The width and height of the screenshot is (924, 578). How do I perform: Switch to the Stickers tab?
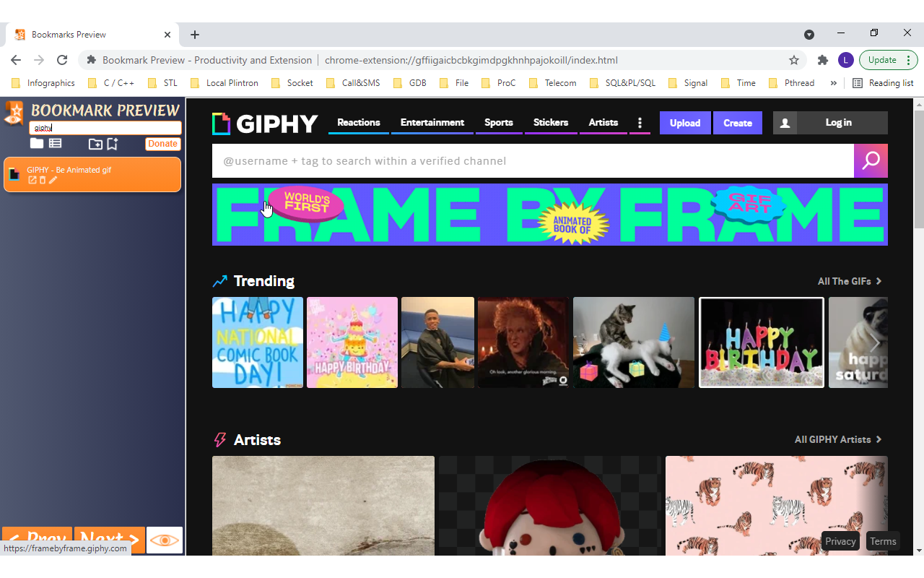tap(551, 123)
